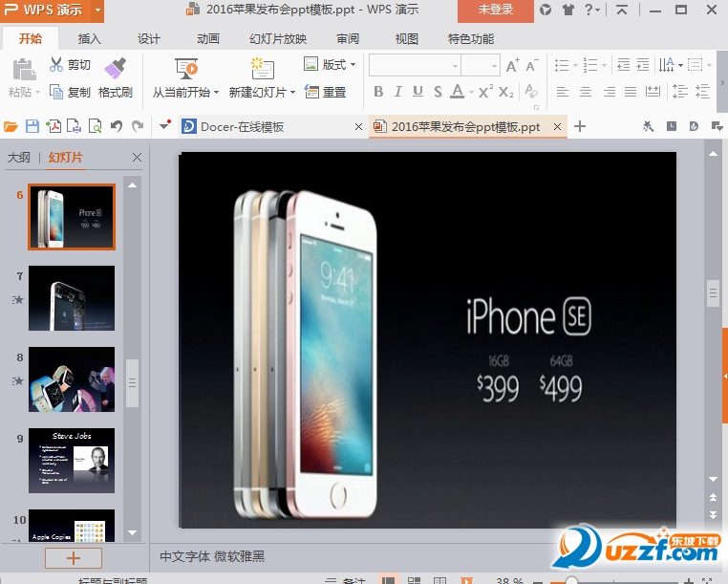Click the clear formatting eraser icon

(x=530, y=91)
